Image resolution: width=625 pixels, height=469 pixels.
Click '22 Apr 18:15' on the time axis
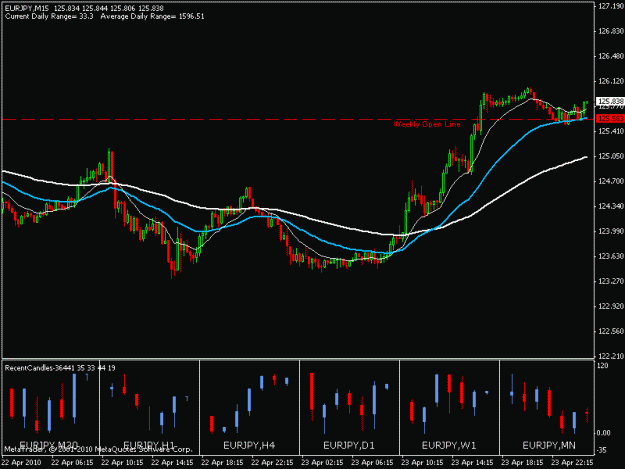[x=222, y=463]
